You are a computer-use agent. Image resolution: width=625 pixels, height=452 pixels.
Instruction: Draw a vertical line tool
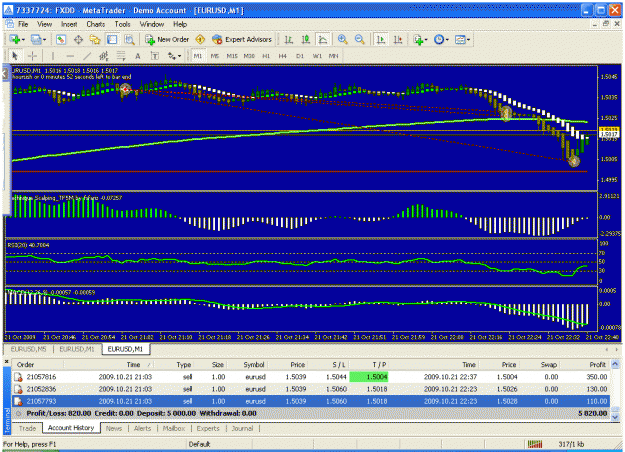click(53, 56)
